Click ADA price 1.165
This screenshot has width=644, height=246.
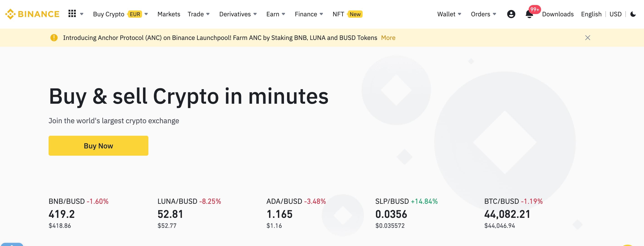pyautogui.click(x=280, y=214)
